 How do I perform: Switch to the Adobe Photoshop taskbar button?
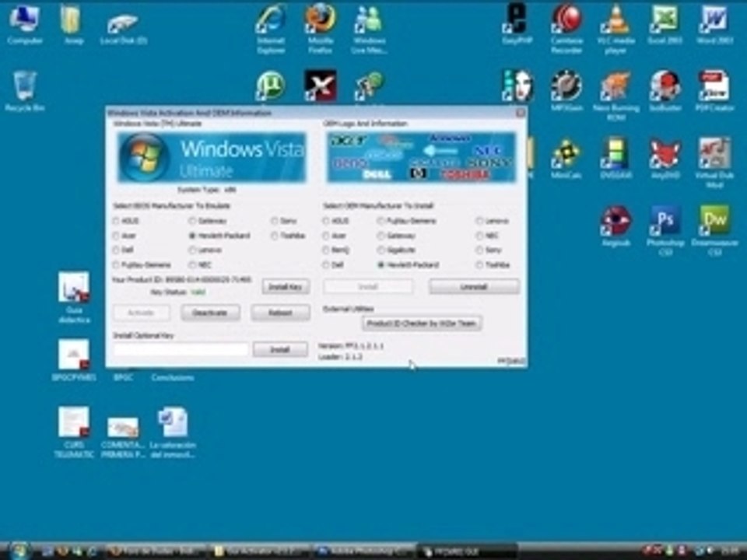tap(364, 551)
